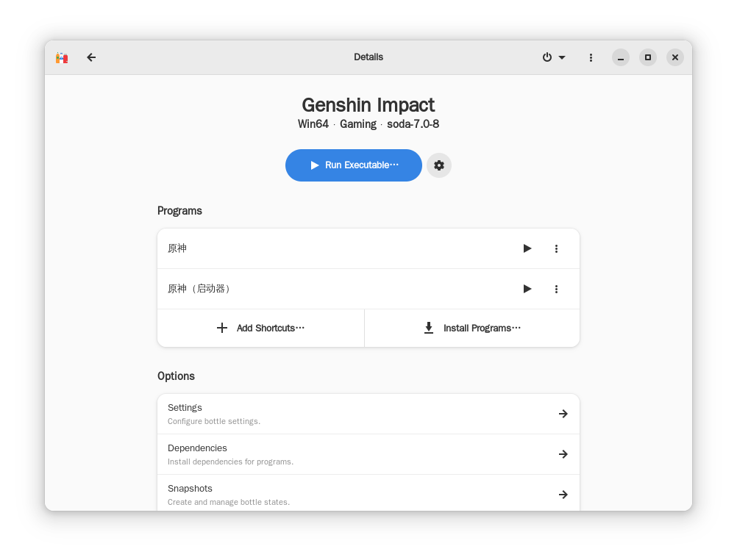This screenshot has width=737, height=560.
Task: Click the Bottles app icon in header
Action: 62,57
